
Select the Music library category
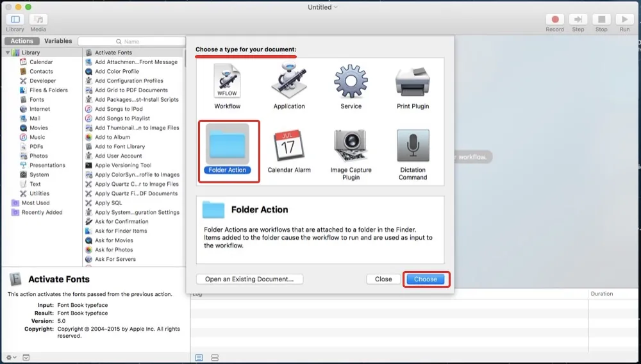37,137
